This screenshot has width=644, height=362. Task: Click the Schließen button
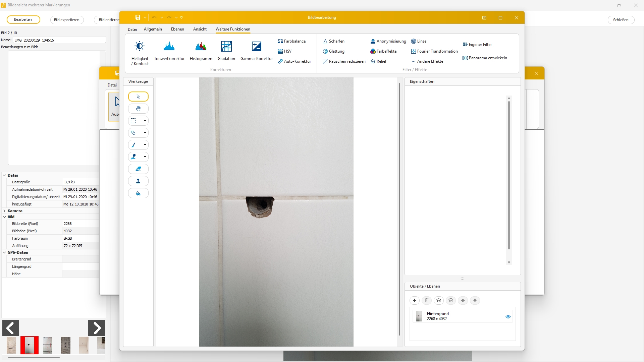click(621, 20)
